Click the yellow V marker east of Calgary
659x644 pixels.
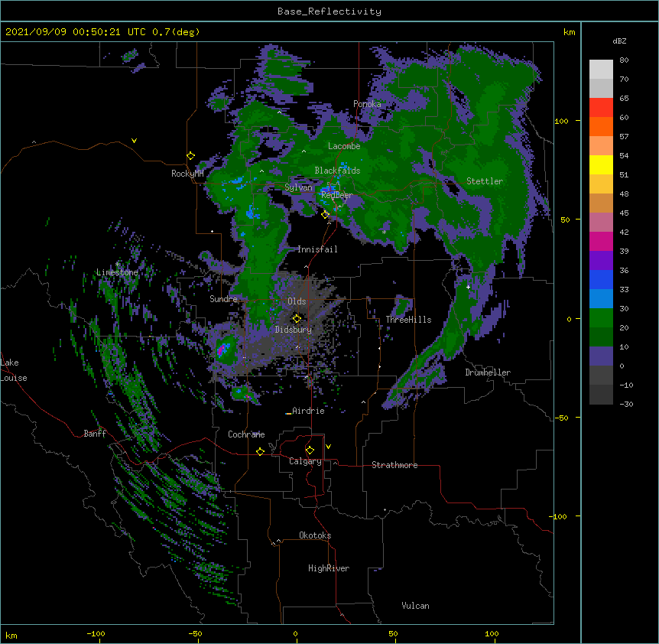point(328,447)
